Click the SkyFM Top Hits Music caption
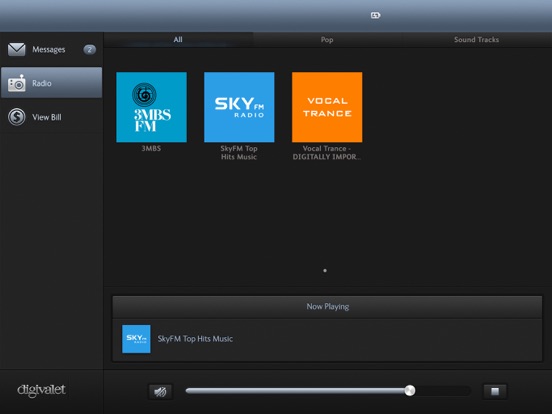This screenshot has width=552, height=414. [x=239, y=152]
